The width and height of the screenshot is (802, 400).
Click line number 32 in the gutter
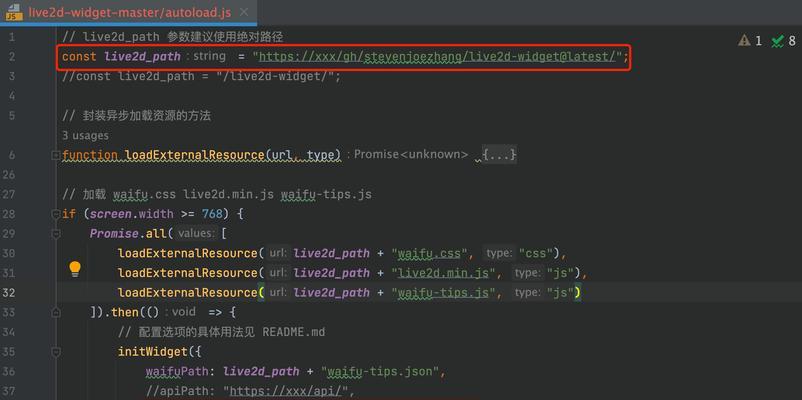(9, 293)
